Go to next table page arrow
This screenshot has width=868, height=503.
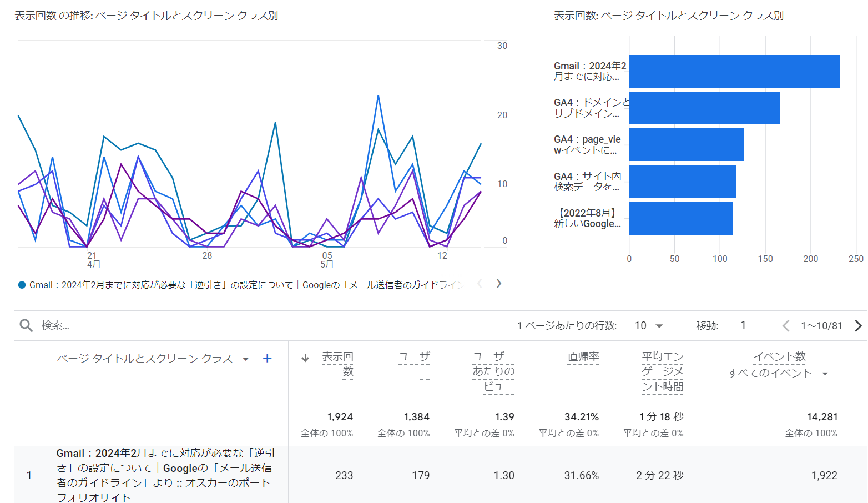pyautogui.click(x=858, y=326)
